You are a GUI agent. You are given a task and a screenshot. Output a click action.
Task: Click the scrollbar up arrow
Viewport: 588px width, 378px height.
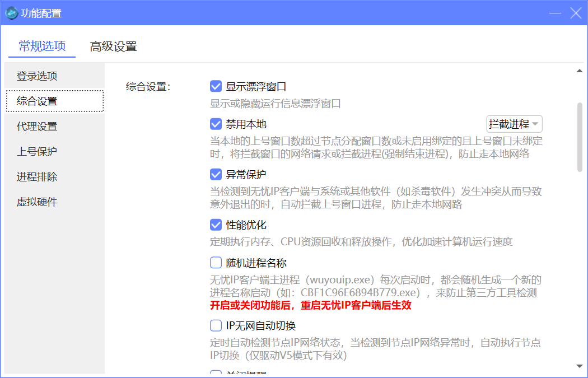pyautogui.click(x=580, y=71)
